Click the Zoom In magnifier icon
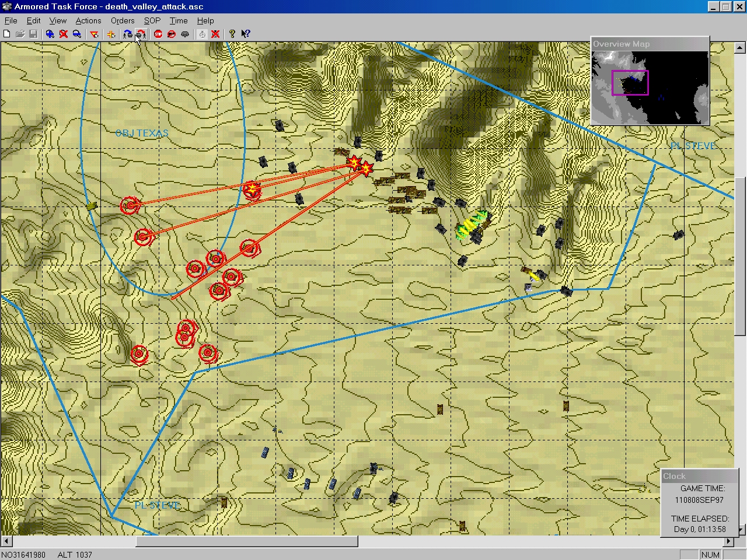Image resolution: width=747 pixels, height=560 pixels. (50, 34)
